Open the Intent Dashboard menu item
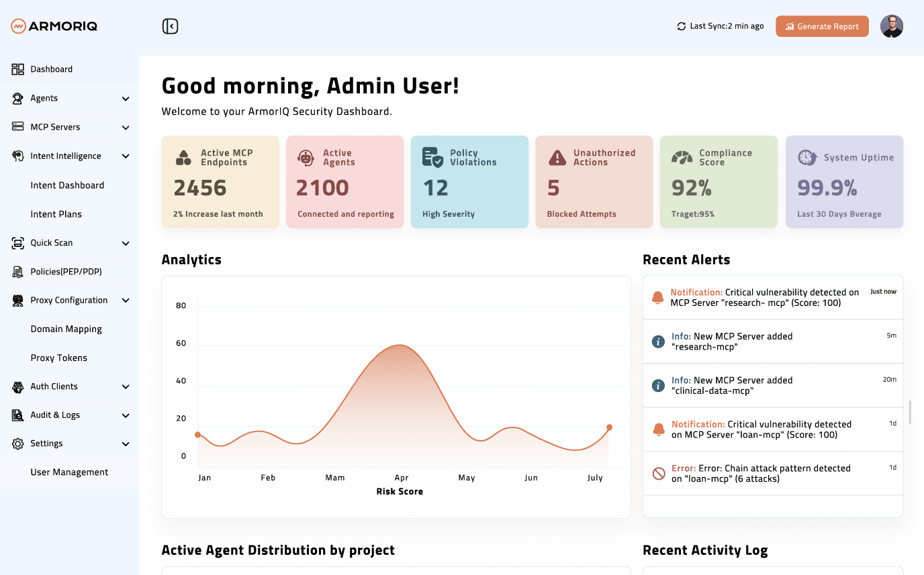This screenshot has height=575, width=924. [67, 185]
